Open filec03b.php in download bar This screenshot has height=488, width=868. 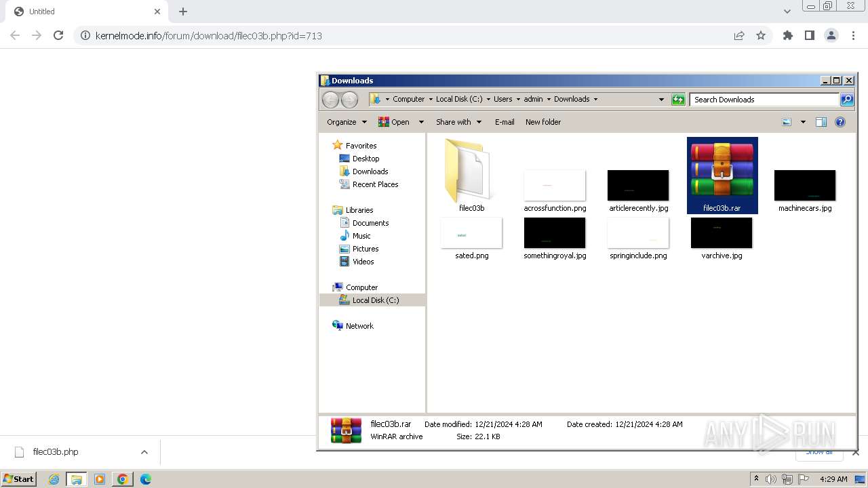[x=56, y=452]
